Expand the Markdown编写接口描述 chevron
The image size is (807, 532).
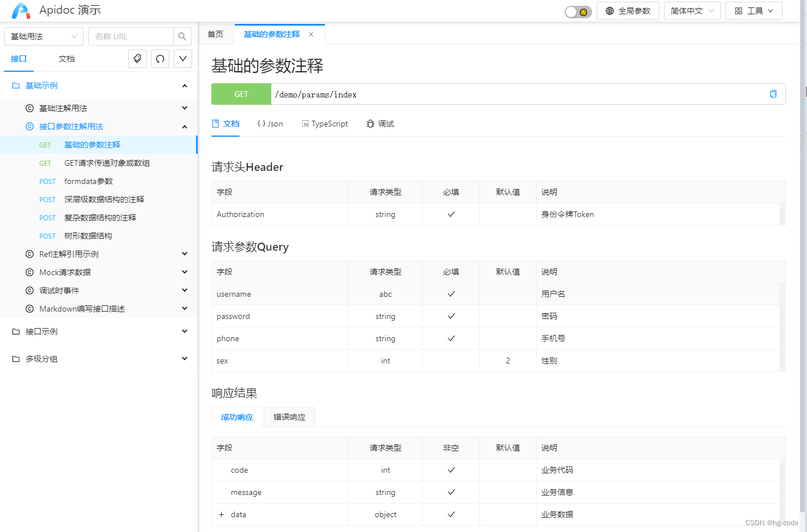[185, 309]
